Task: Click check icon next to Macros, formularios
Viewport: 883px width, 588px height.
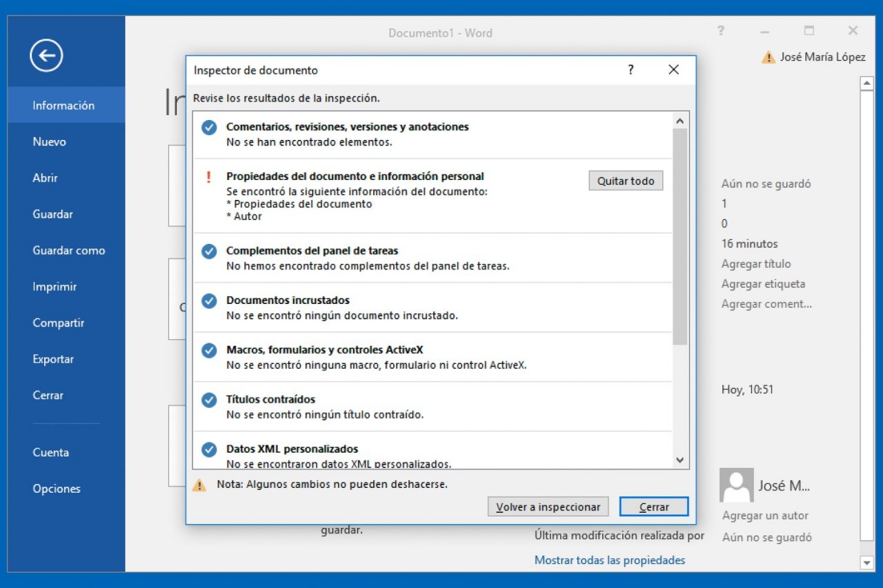Action: (x=209, y=351)
